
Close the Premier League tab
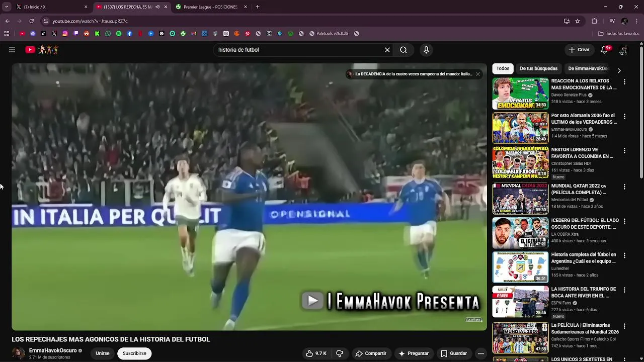point(246,7)
